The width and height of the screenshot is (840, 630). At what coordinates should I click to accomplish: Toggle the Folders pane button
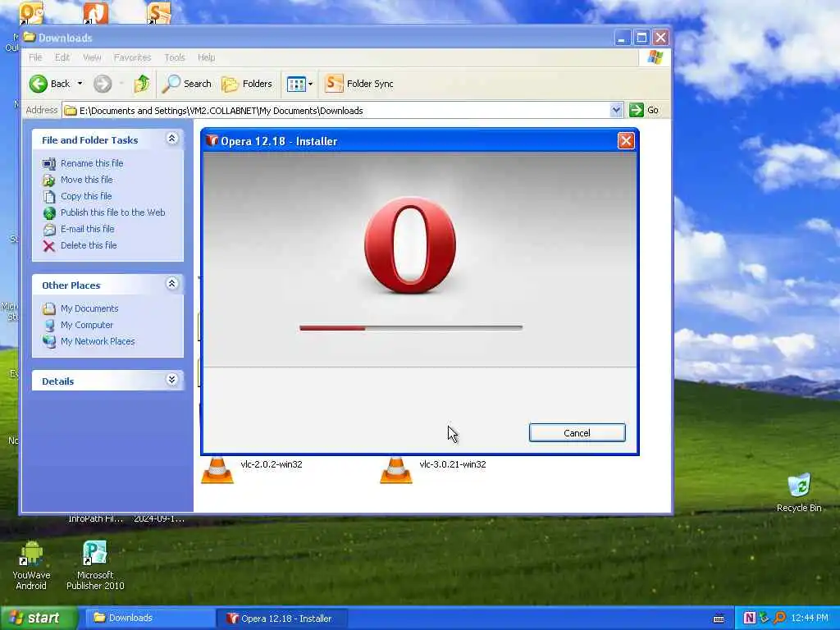point(247,84)
